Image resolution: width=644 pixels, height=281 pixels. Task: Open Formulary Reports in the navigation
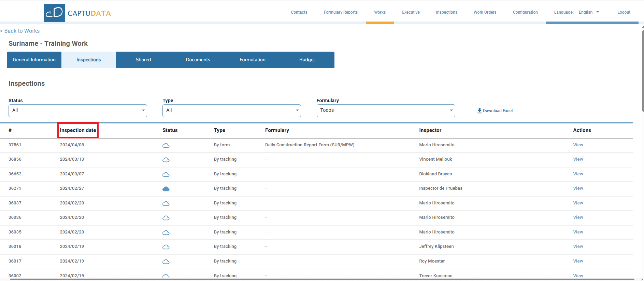click(x=341, y=12)
